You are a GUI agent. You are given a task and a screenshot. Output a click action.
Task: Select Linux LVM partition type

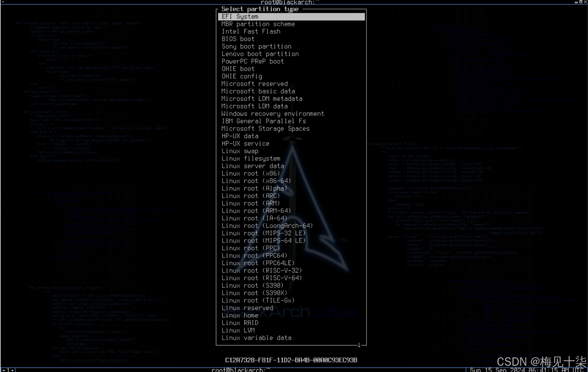point(238,330)
